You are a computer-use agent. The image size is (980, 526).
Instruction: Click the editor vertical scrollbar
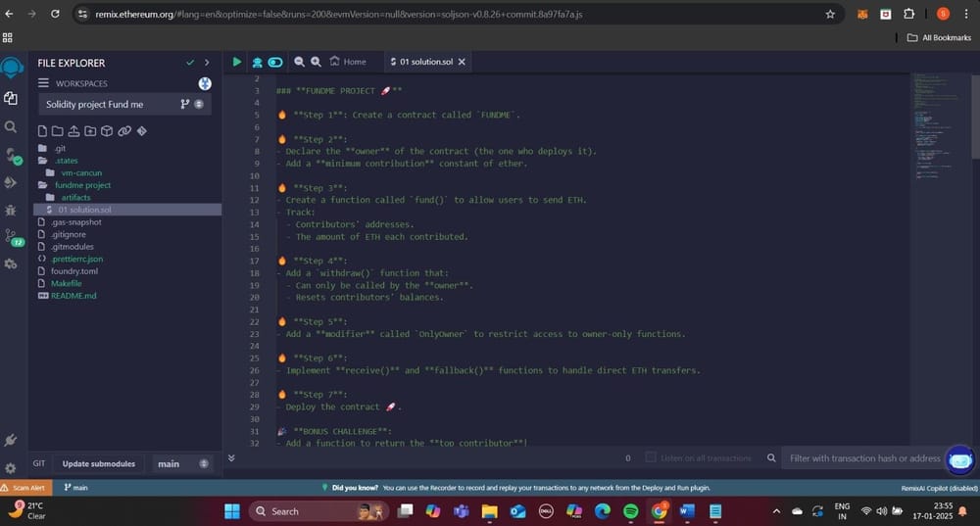(x=976, y=116)
